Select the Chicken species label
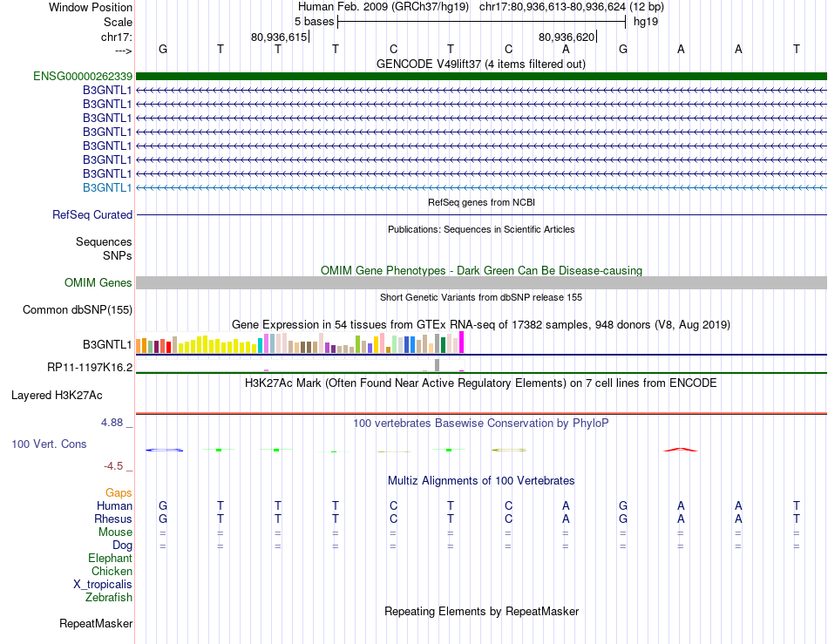This screenshot has height=644, width=828. pyautogui.click(x=112, y=571)
